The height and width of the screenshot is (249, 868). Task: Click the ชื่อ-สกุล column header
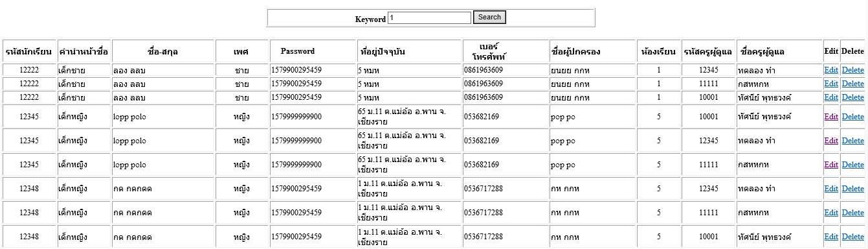163,51
